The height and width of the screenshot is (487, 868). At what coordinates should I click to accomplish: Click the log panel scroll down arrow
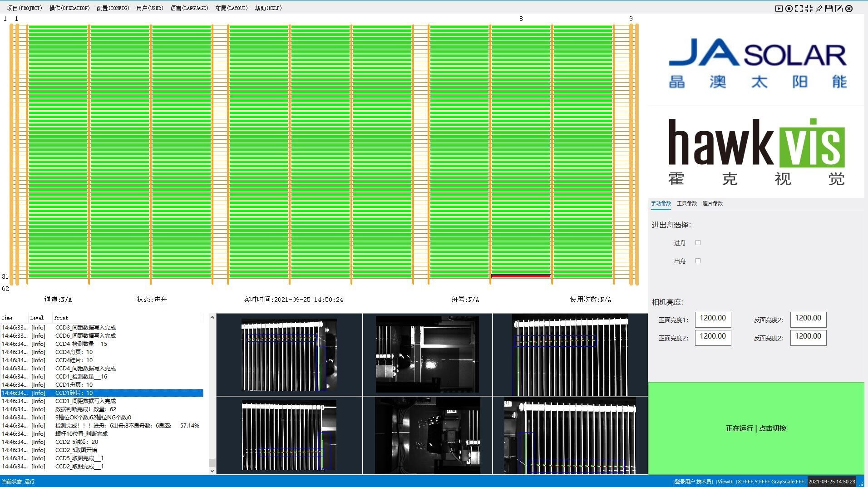pyautogui.click(x=212, y=471)
